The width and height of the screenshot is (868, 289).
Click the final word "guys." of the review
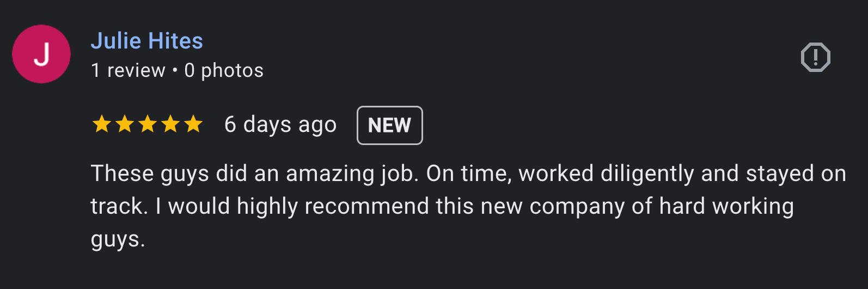pyautogui.click(x=118, y=239)
